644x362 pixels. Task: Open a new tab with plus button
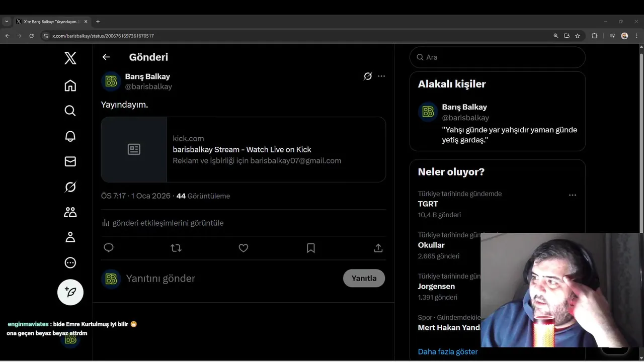click(x=98, y=22)
